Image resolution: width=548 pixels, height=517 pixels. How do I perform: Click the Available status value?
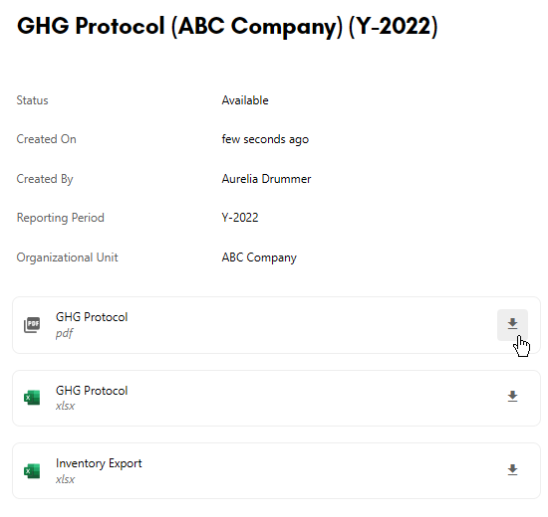pyautogui.click(x=245, y=100)
